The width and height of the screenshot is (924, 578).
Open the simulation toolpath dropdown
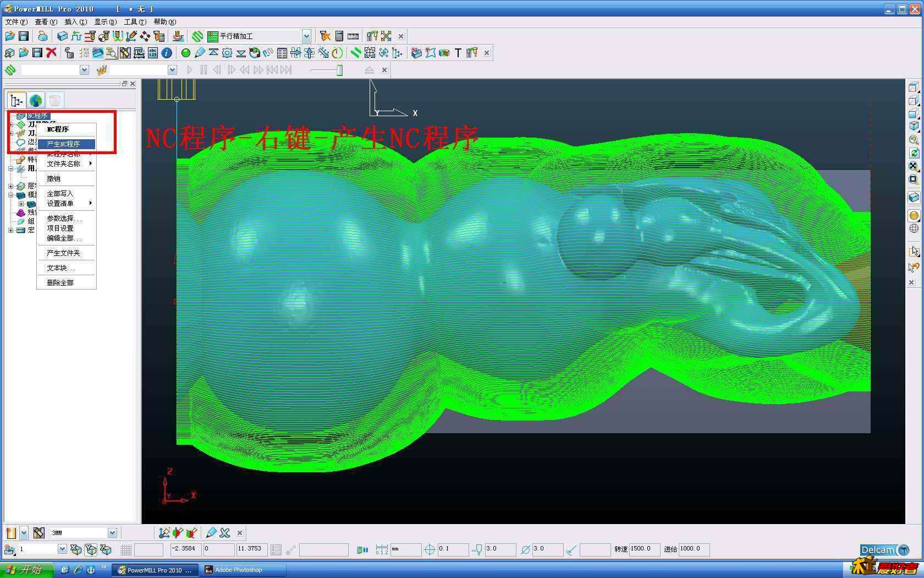(84, 70)
